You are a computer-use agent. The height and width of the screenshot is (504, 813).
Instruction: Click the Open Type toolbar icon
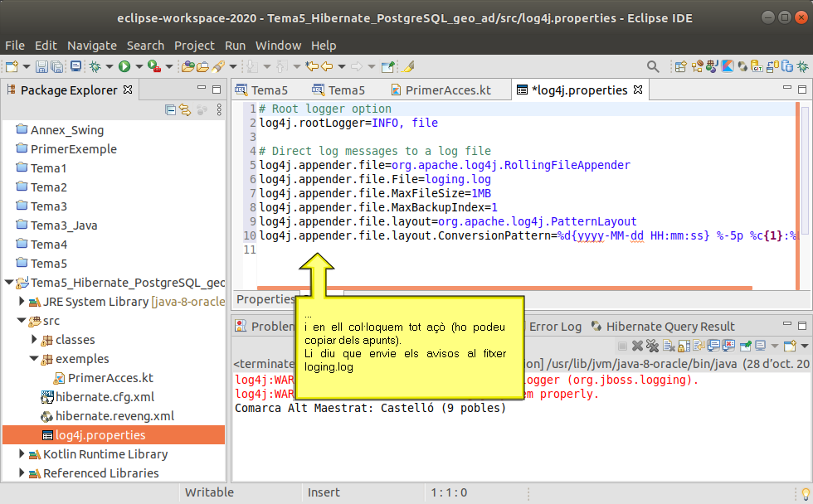pyautogui.click(x=187, y=66)
